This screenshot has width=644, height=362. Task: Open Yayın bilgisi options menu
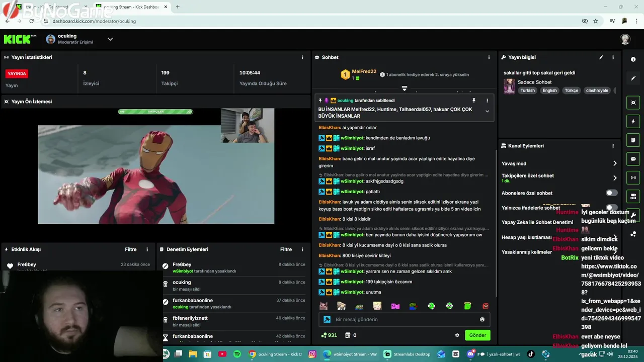tap(613, 57)
